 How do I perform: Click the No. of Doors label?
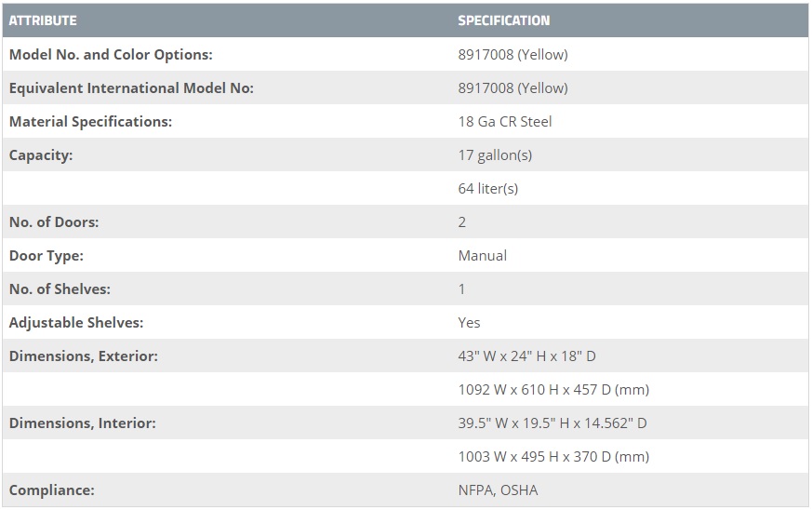[54, 221]
